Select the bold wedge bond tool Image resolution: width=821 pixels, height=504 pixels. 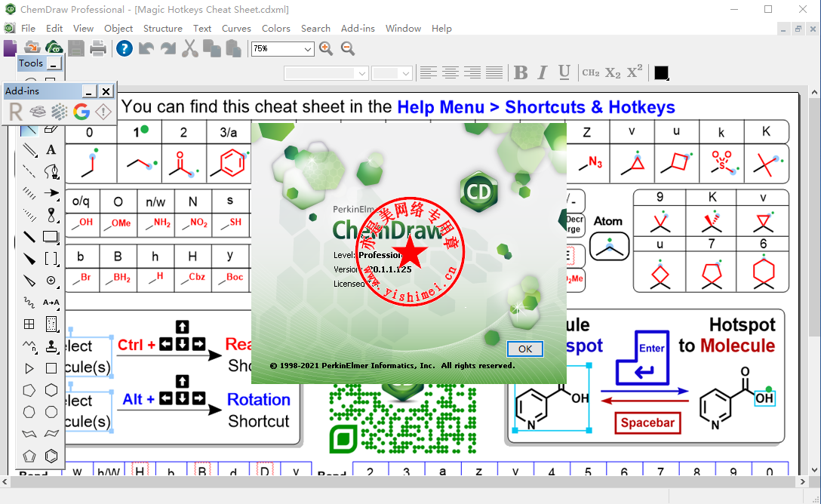[x=29, y=259]
